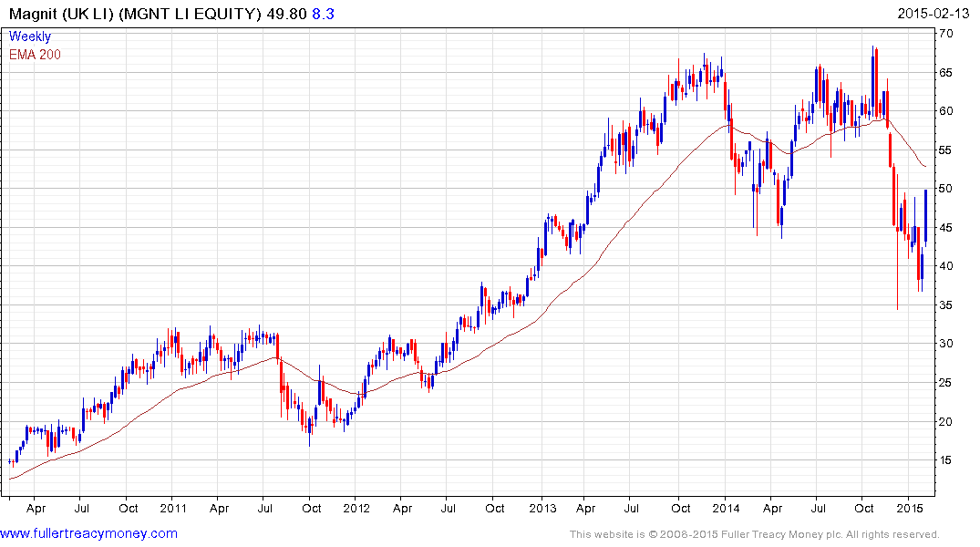This screenshot has width=980, height=547.
Task: Select the 40 price axis label
Action: click(x=945, y=266)
